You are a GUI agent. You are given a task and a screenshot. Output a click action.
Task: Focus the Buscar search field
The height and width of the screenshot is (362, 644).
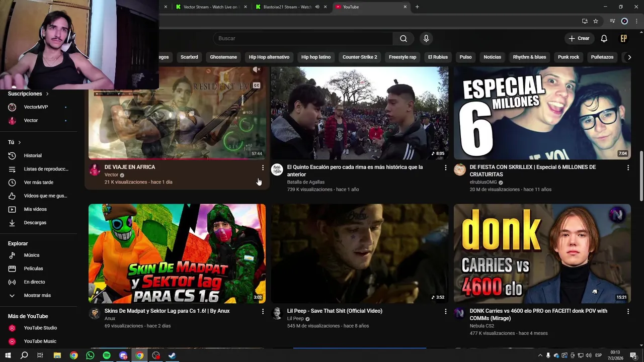pos(303,39)
